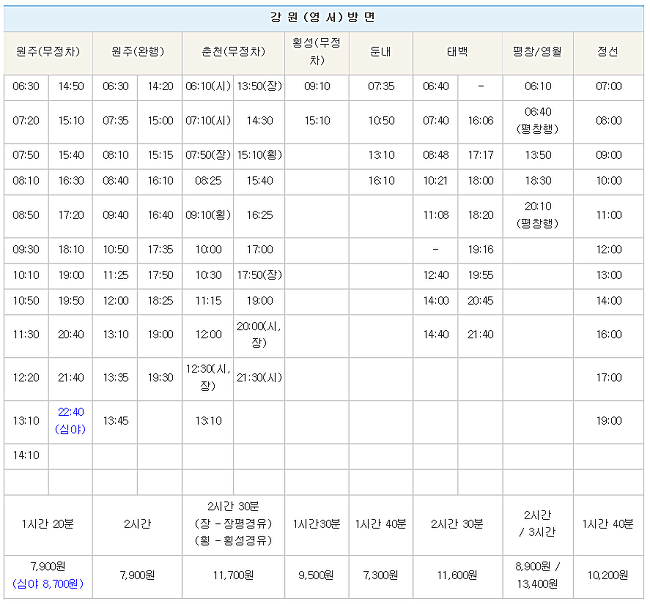
Task: Select the 1시간 20분 travel duration
Action: [48, 524]
